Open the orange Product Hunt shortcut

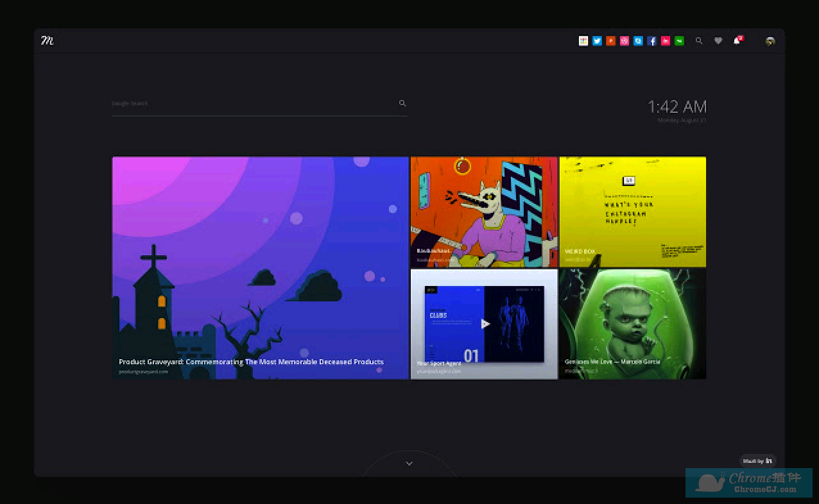610,41
